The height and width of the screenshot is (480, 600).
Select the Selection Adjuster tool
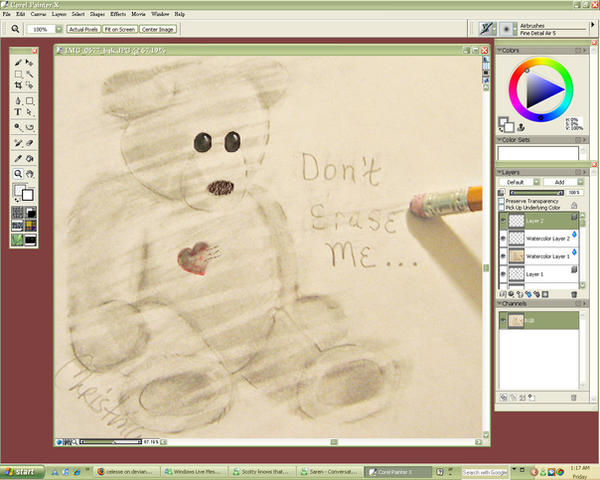coord(29,85)
